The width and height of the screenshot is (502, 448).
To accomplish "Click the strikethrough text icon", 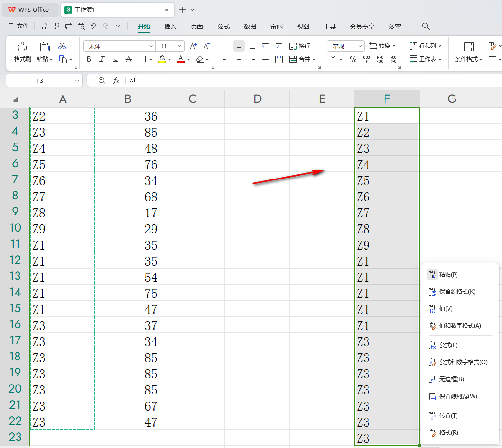I will 129,59.
